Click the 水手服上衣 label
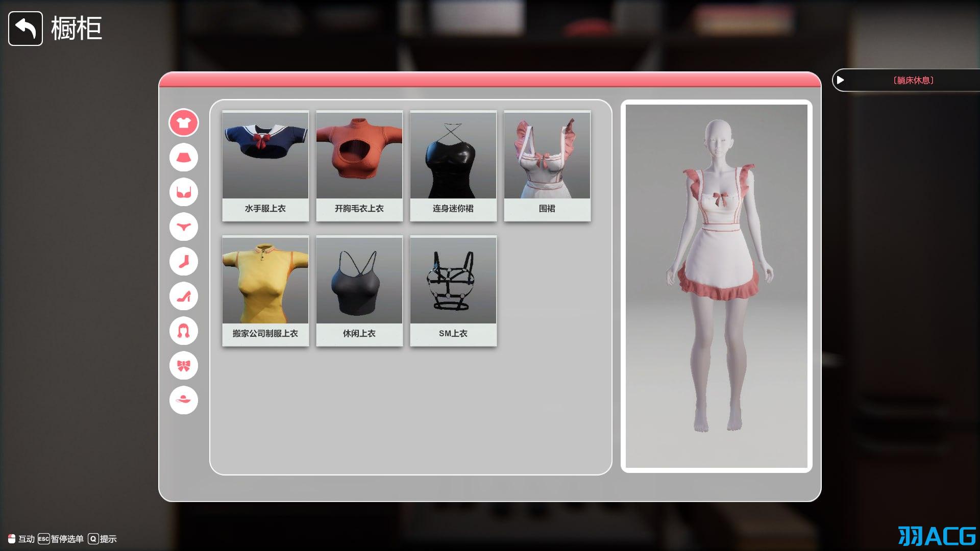 pos(265,209)
